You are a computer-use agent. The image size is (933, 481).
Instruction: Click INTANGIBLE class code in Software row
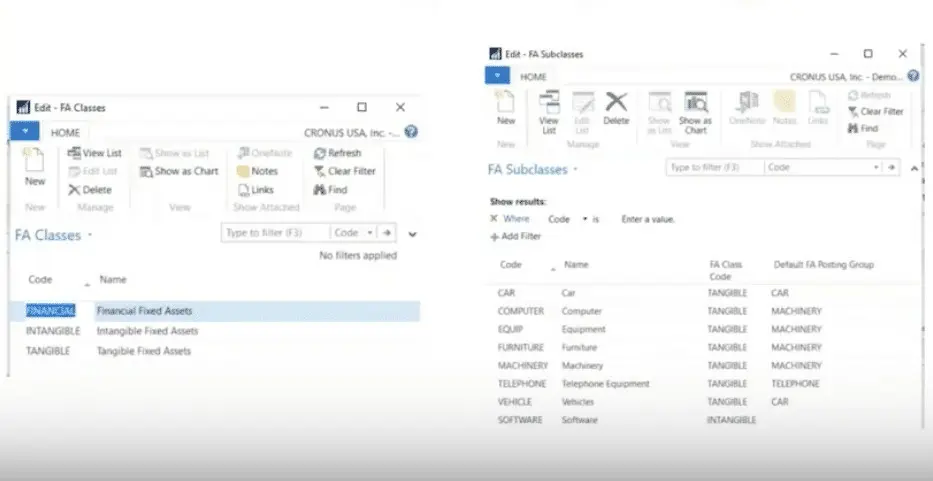[731, 420]
